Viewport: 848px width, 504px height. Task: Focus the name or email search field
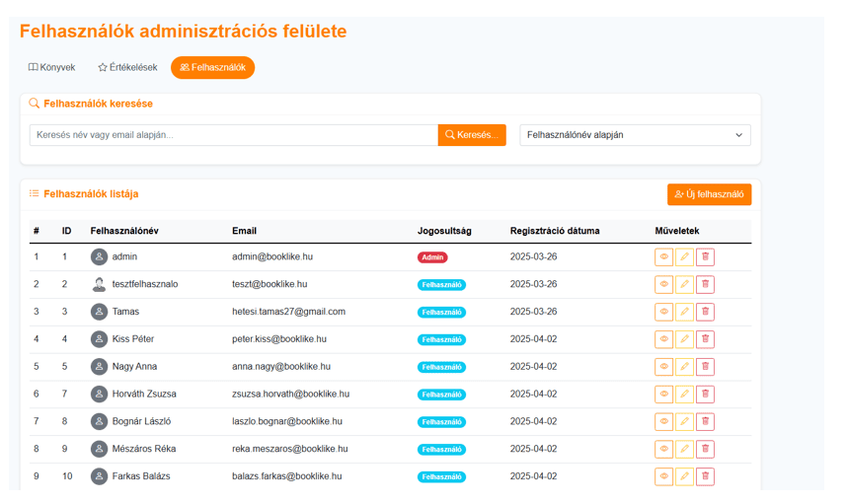[233, 135]
